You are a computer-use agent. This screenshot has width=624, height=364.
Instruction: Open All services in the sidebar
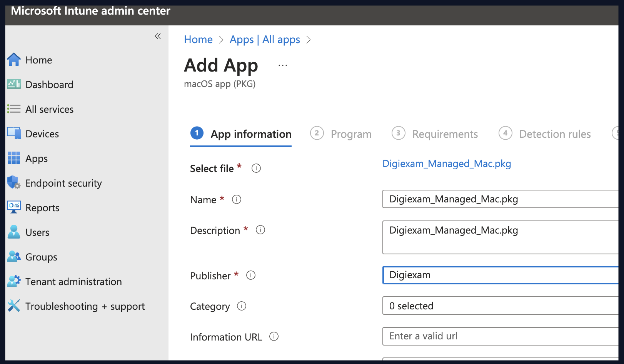point(49,109)
